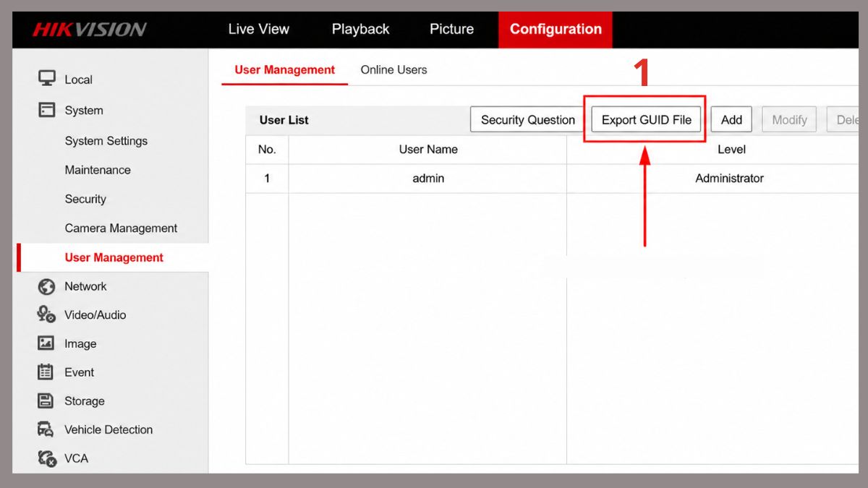This screenshot has height=488, width=868.
Task: Open Maintenance in sidebar
Action: [98, 170]
